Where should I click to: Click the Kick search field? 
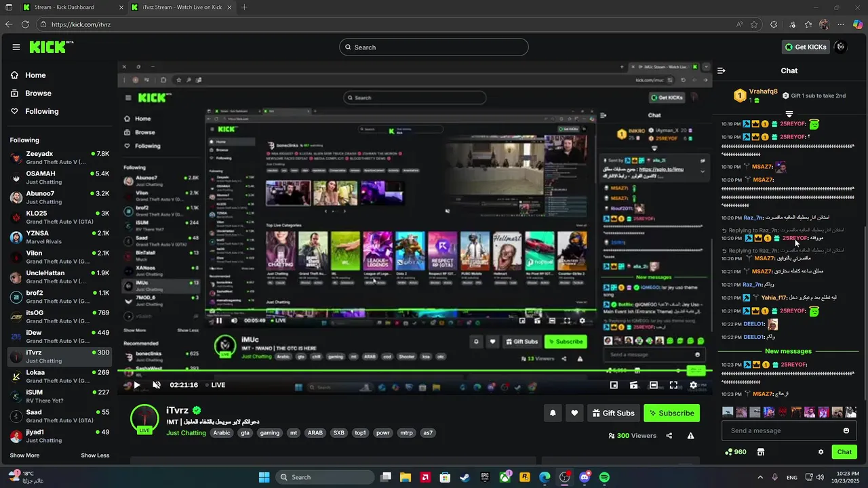click(434, 47)
